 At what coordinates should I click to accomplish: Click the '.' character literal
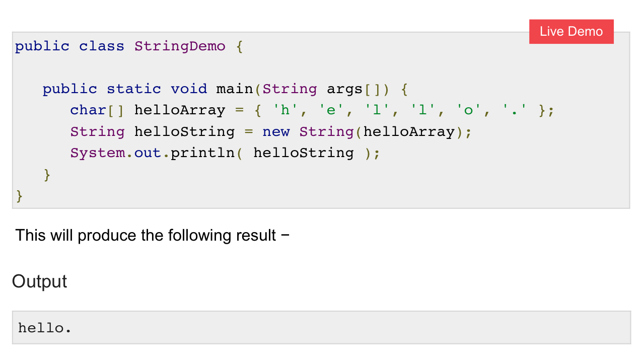(514, 110)
